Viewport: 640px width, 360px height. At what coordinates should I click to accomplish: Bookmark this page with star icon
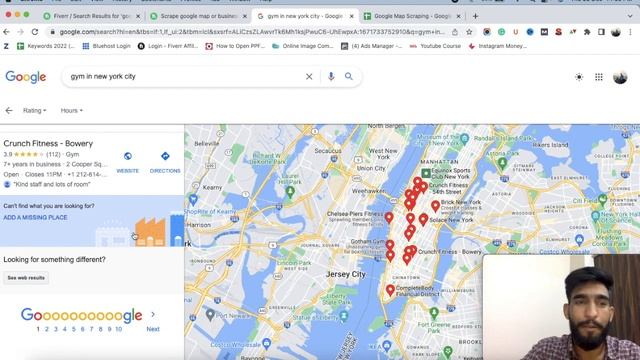[469, 32]
